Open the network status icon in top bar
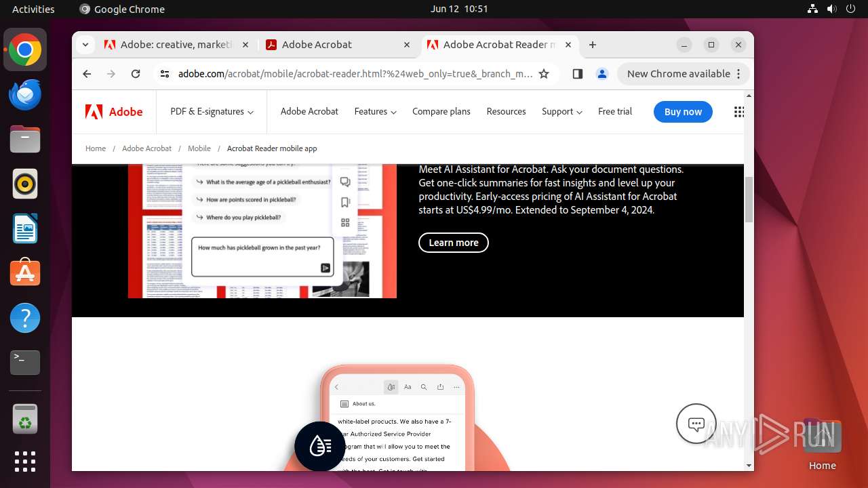Screen dimensions: 868x488 [x=812, y=9]
